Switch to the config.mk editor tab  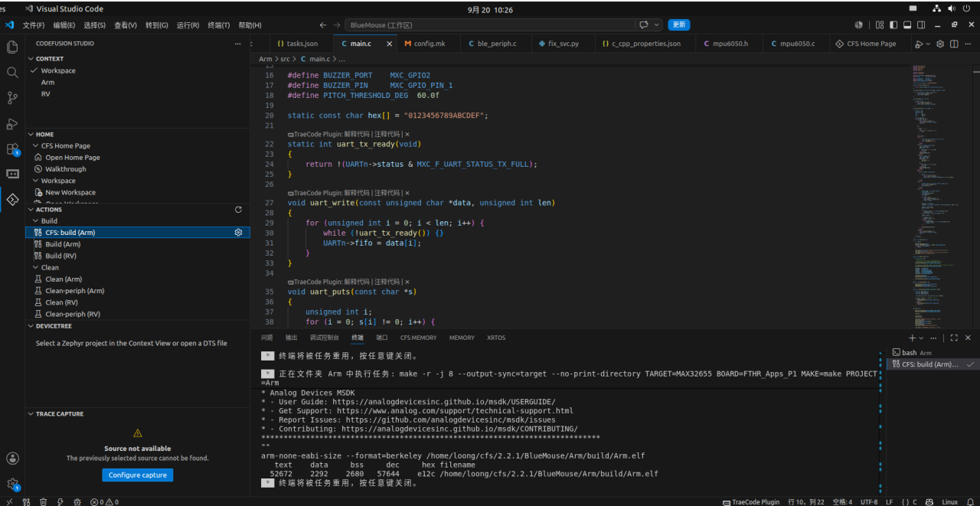pos(429,44)
